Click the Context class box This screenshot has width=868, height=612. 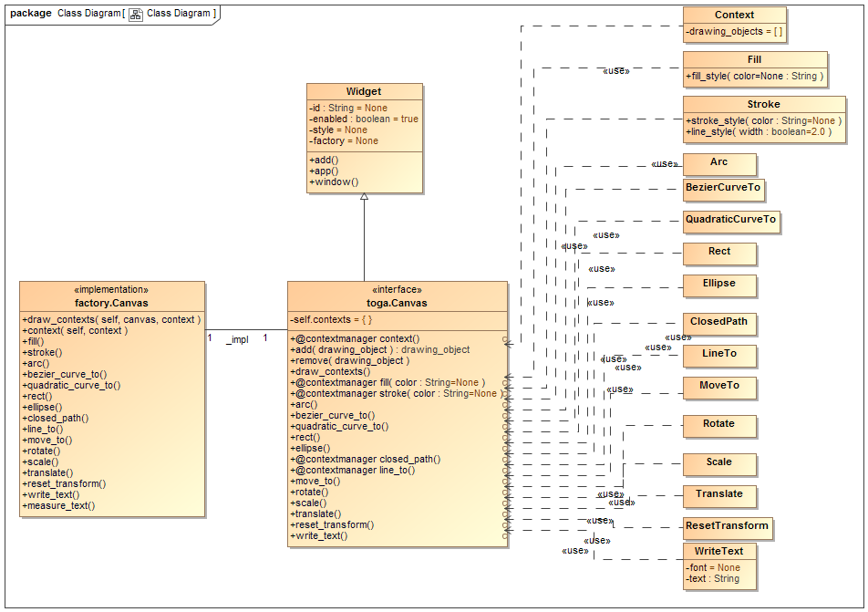coord(735,15)
